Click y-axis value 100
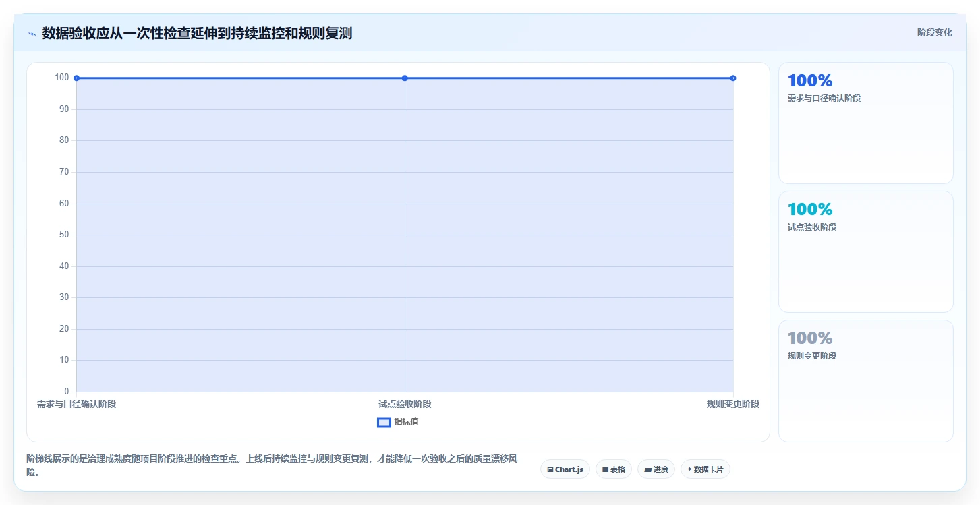This screenshot has height=505, width=980. coord(62,78)
